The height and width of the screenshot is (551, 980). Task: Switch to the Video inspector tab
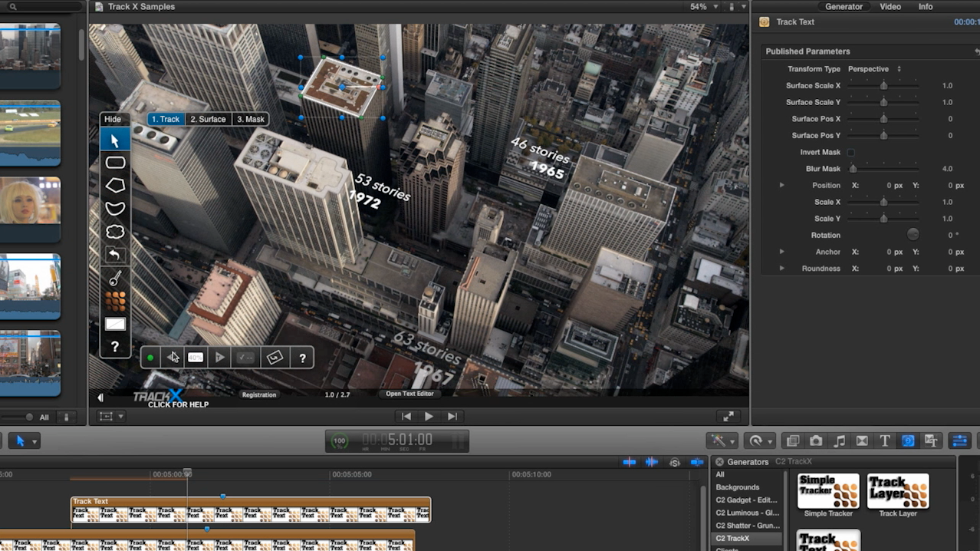(890, 7)
